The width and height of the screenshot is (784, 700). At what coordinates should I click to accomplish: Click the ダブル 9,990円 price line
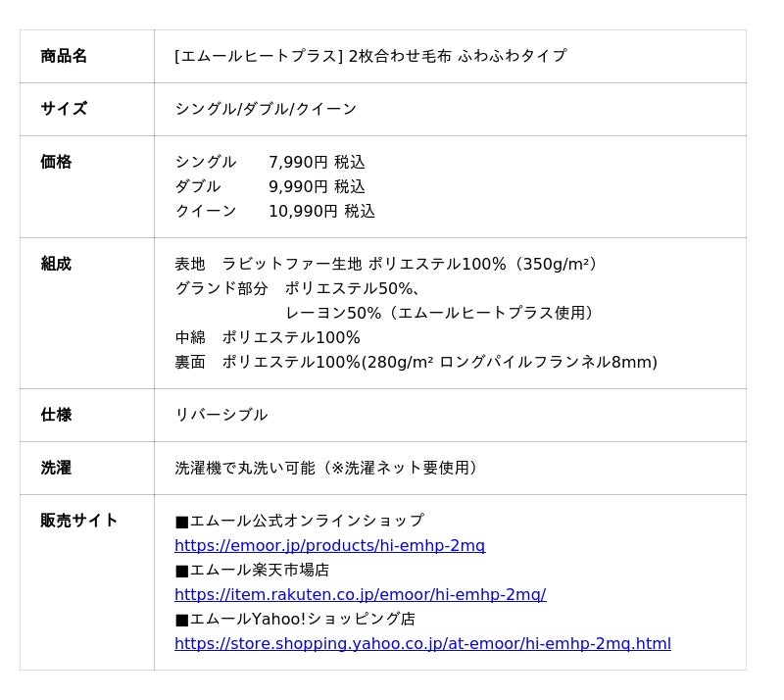coord(269,186)
